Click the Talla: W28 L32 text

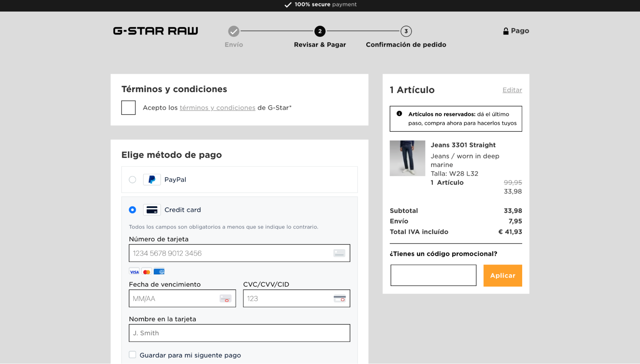[x=454, y=174]
